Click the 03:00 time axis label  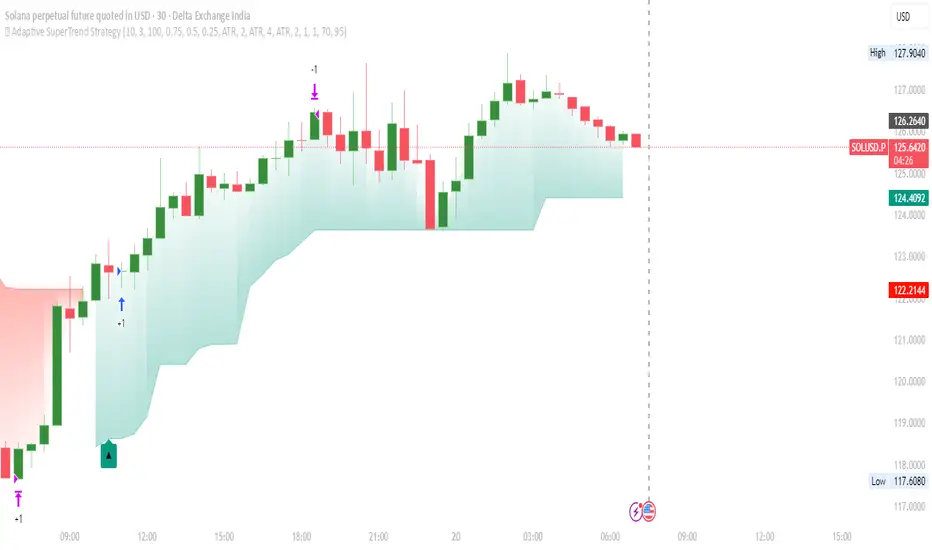pos(533,536)
